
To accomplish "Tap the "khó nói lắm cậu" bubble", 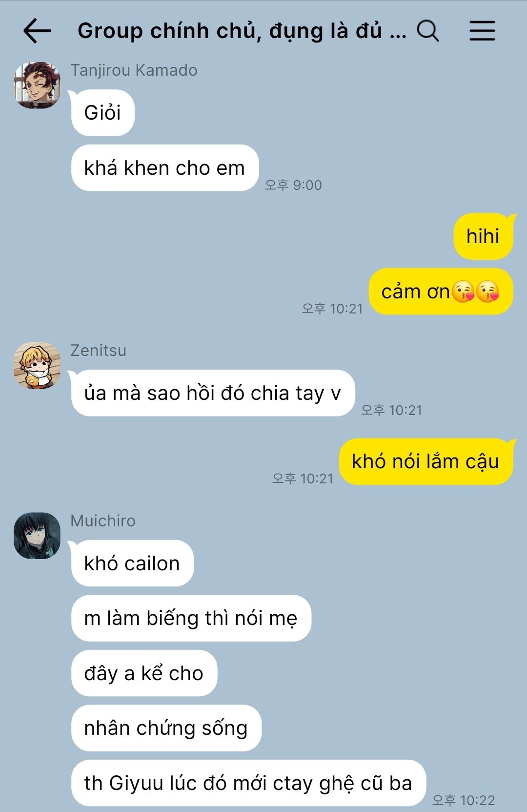I will [x=426, y=461].
